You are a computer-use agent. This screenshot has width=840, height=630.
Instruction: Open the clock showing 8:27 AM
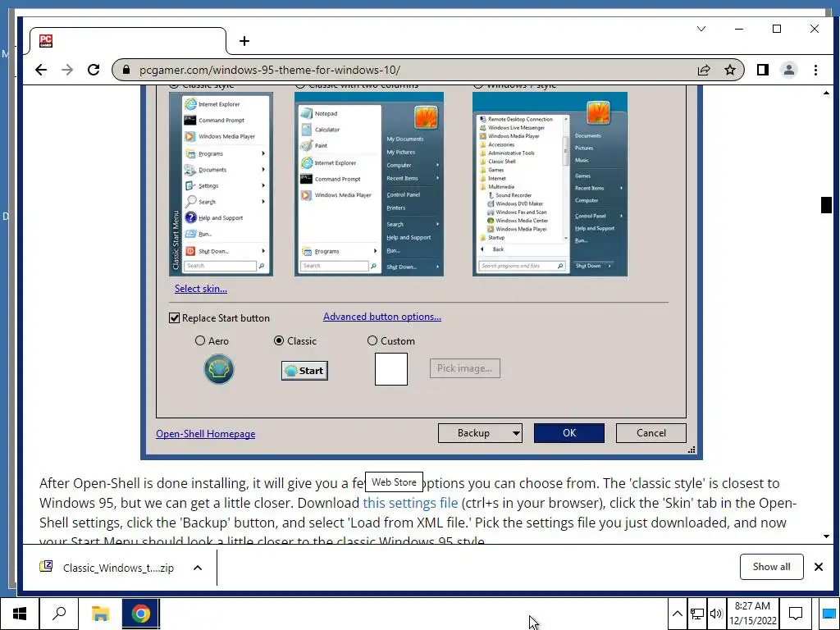[x=753, y=614]
